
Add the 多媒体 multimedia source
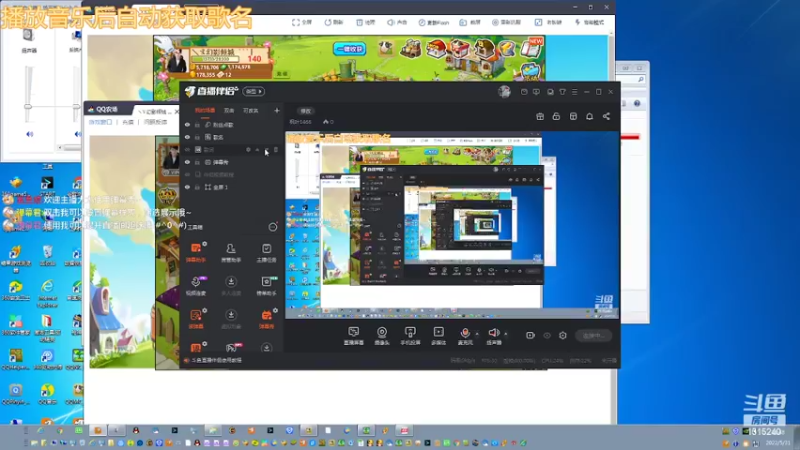click(x=438, y=336)
